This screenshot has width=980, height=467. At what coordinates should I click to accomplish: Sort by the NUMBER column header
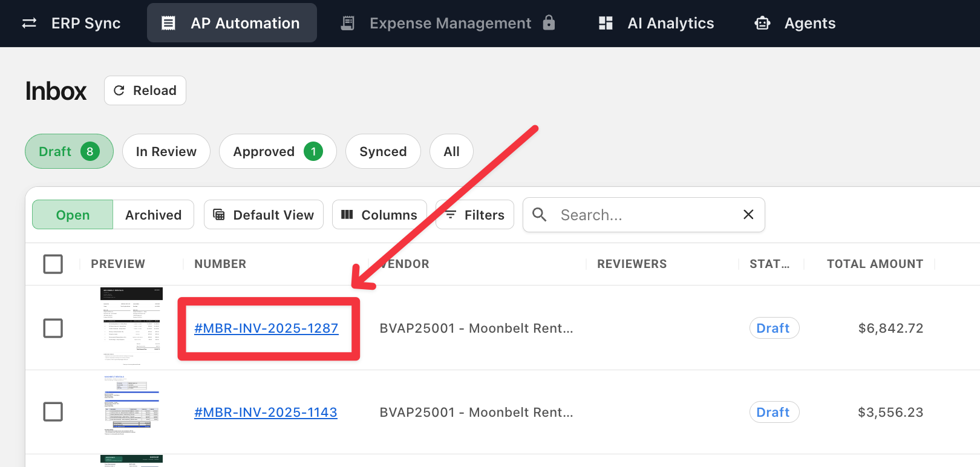click(220, 264)
